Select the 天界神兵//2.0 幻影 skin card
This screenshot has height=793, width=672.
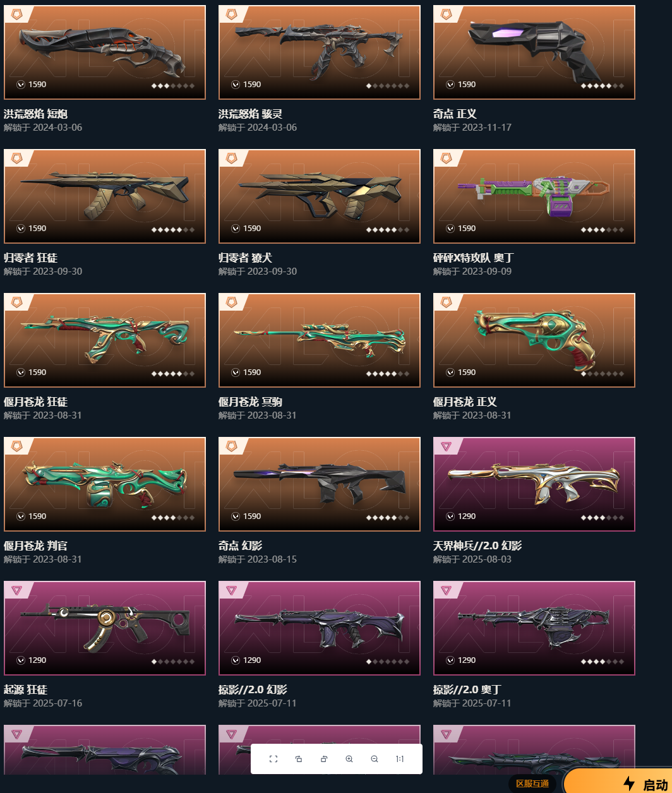click(x=534, y=484)
